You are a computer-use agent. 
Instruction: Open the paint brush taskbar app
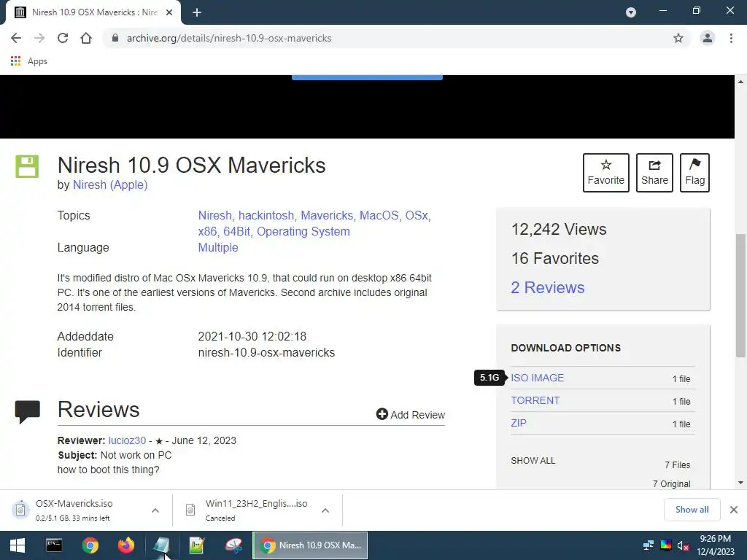[233, 545]
